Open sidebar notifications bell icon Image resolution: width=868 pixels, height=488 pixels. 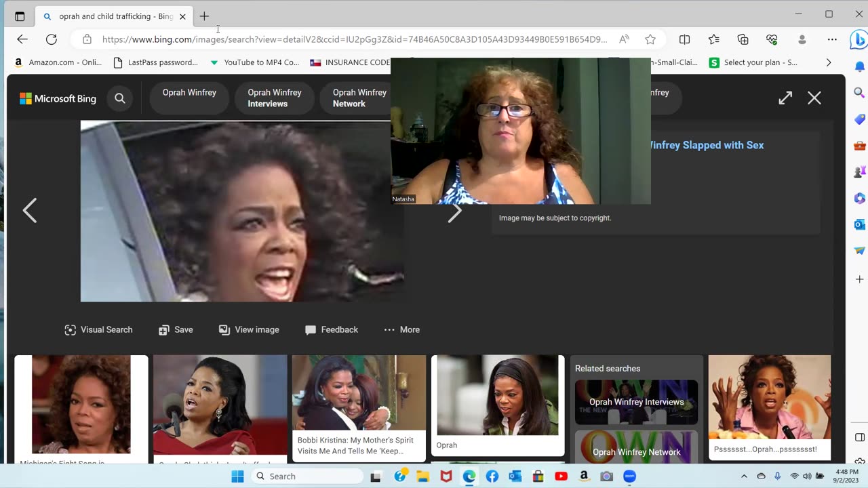859,66
